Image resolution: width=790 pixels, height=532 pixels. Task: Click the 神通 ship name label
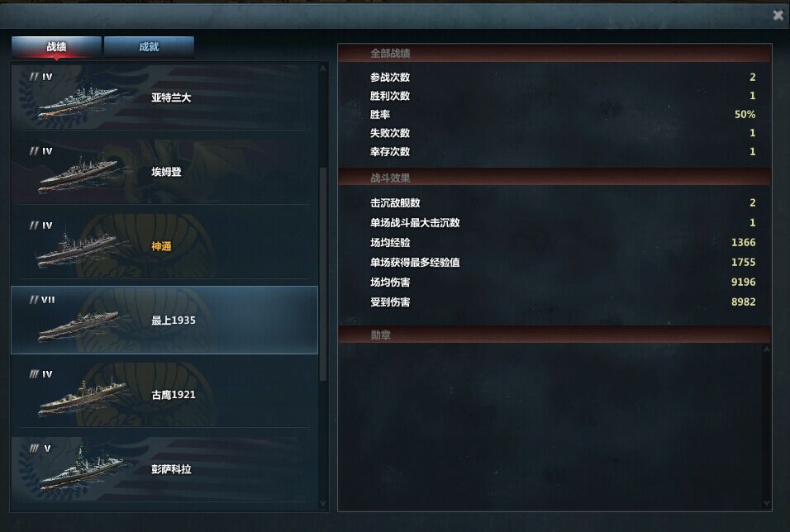[161, 246]
